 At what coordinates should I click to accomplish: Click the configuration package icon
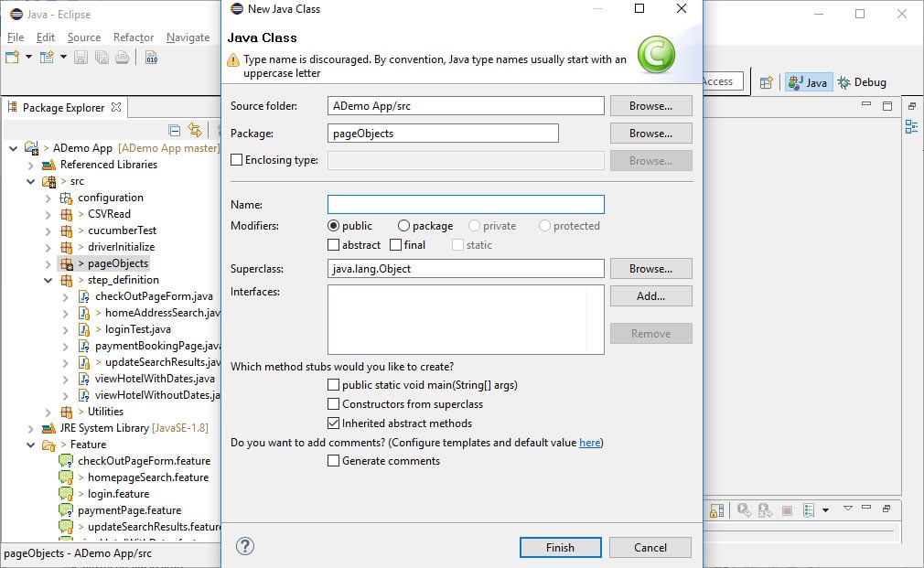66,198
